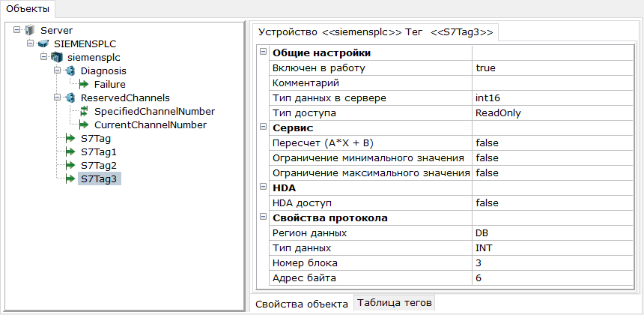The width and height of the screenshot is (644, 315).
Task: Click the Номер блока property label
Action: coord(306,263)
